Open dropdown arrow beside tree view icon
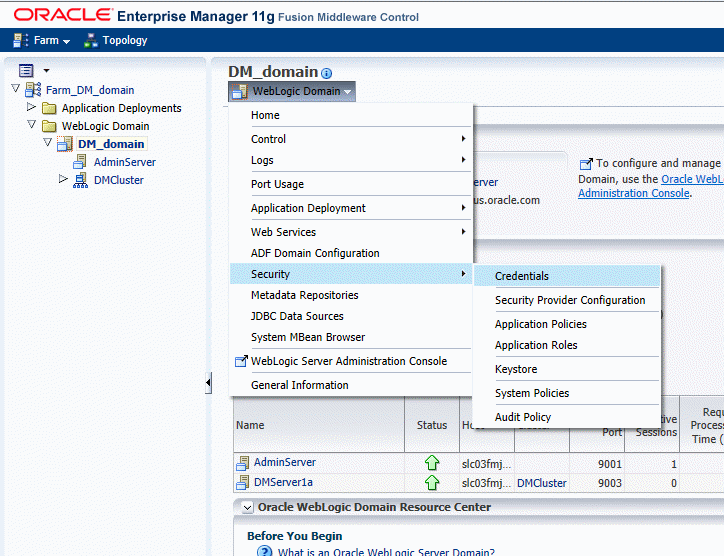This screenshot has height=556, width=724. [x=46, y=71]
